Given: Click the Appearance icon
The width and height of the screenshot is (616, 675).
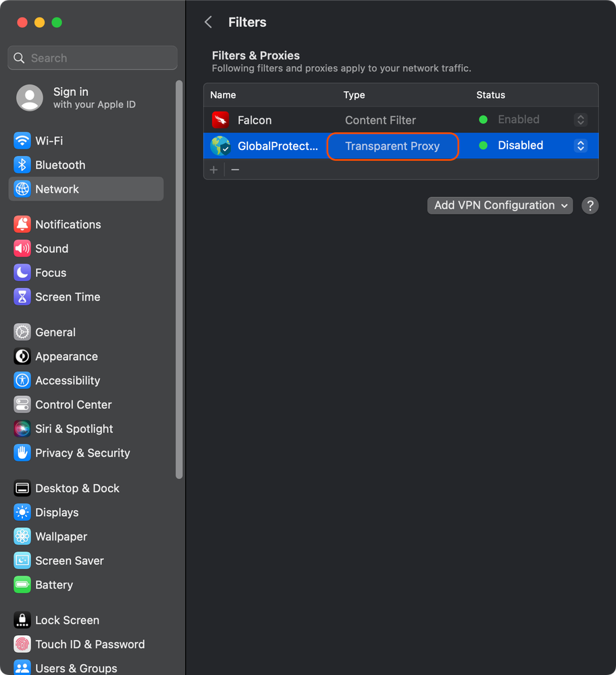Looking at the screenshot, I should 22,356.
